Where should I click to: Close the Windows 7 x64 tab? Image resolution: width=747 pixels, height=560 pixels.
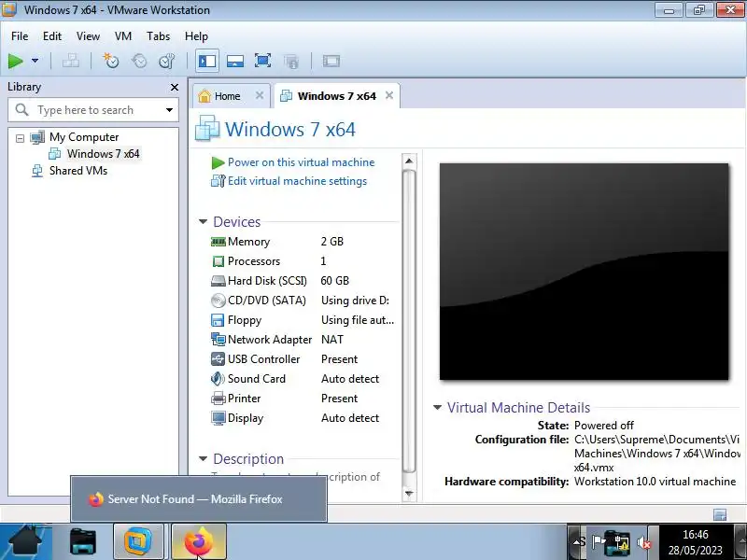pyautogui.click(x=389, y=95)
